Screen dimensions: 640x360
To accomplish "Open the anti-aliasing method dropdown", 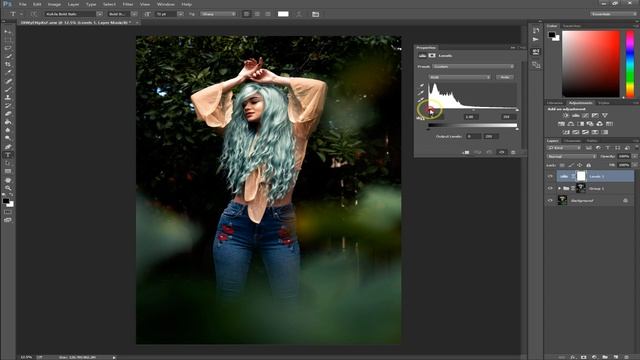I will (218, 14).
